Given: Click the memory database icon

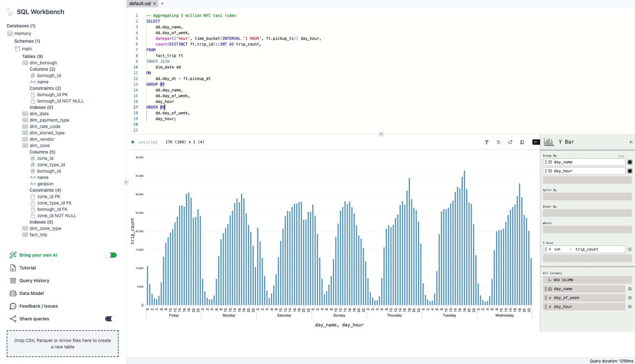Looking at the screenshot, I should pos(10,33).
